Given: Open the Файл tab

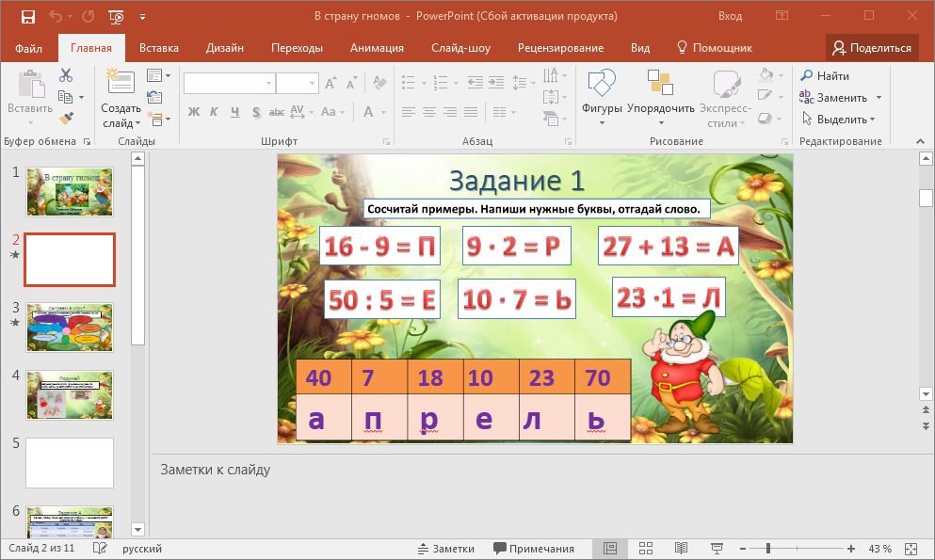Looking at the screenshot, I should 28,48.
